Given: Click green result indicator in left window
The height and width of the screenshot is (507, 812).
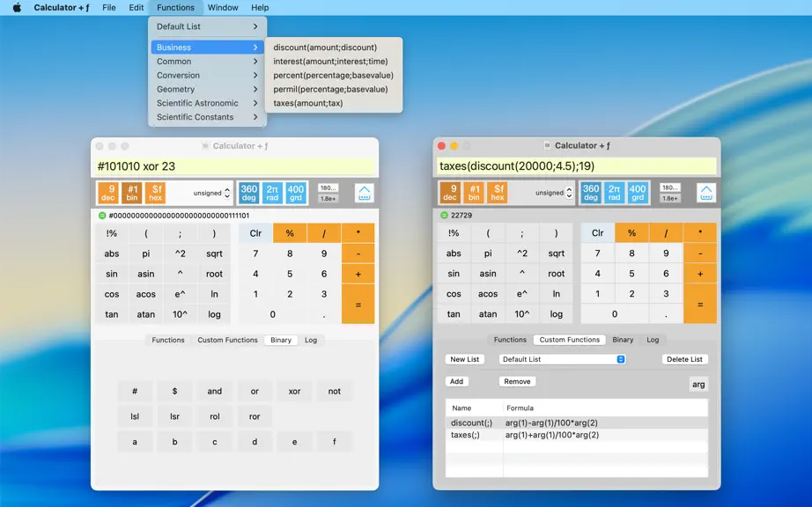Looking at the screenshot, I should [102, 216].
